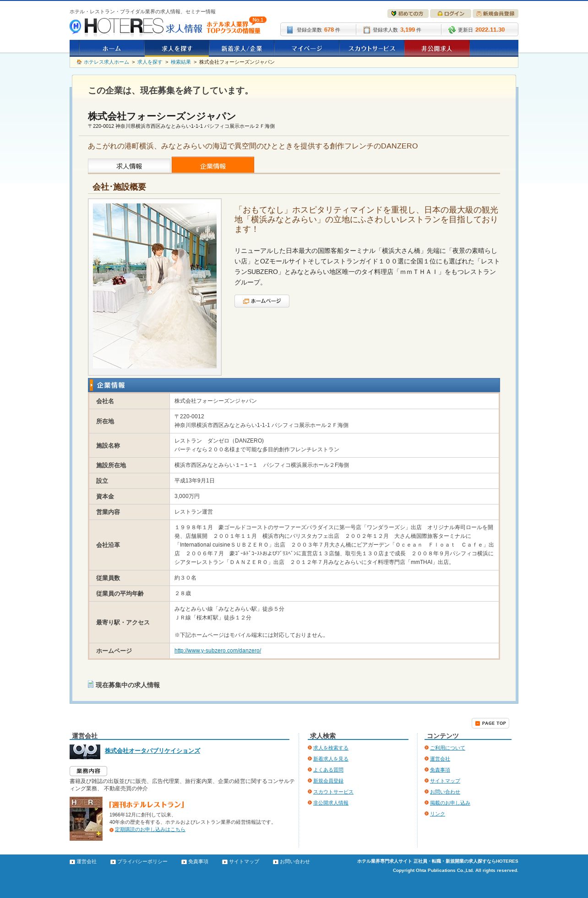Click the blue footer bar サイトマップ link
The height and width of the screenshot is (898, 588).
point(244,861)
